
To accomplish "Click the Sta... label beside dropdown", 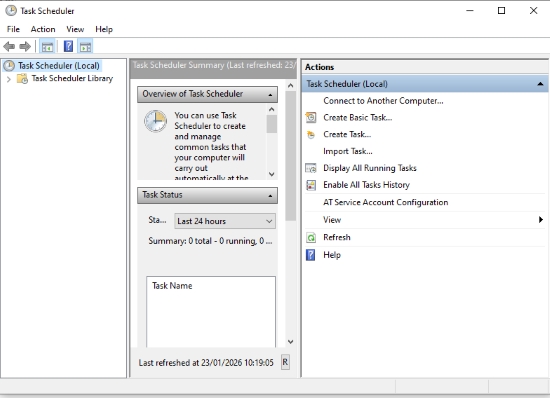I will click(157, 220).
